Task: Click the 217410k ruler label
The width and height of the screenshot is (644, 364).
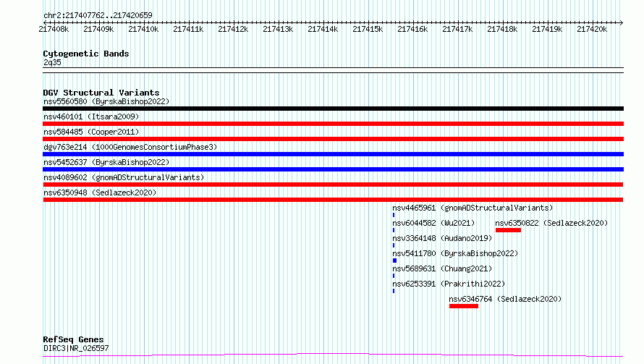Action: click(x=143, y=29)
